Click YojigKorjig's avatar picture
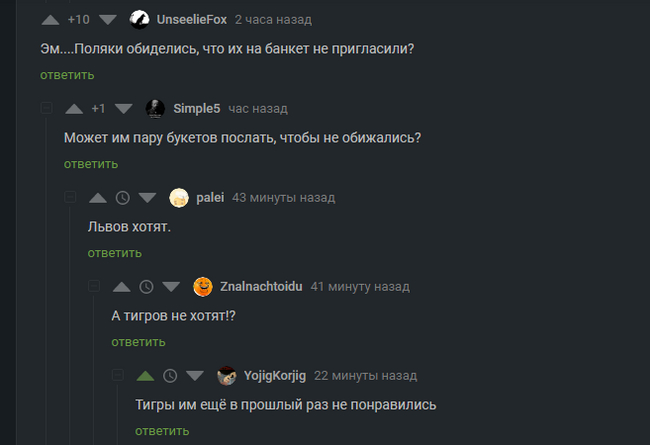This screenshot has width=650, height=445. [x=227, y=376]
